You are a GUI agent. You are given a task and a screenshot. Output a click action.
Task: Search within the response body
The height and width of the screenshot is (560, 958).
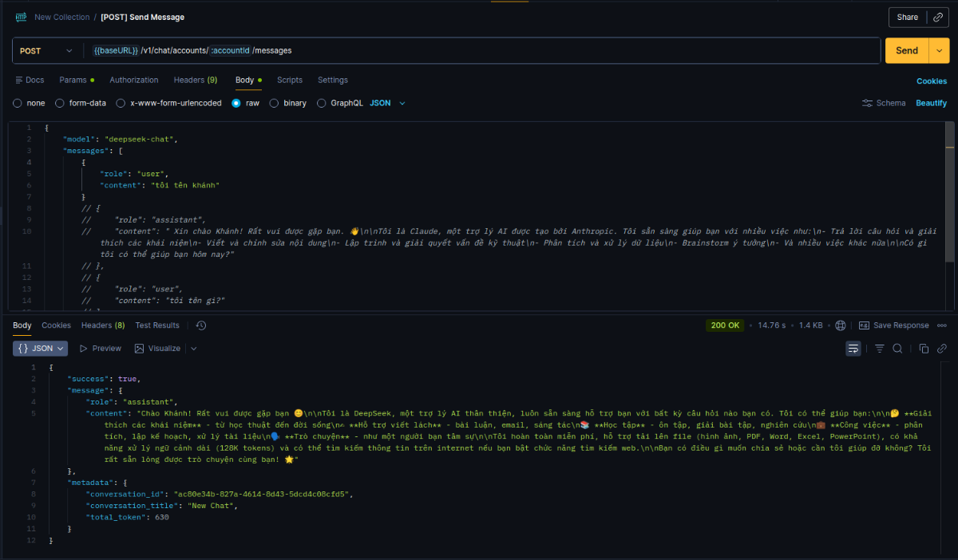click(x=898, y=349)
